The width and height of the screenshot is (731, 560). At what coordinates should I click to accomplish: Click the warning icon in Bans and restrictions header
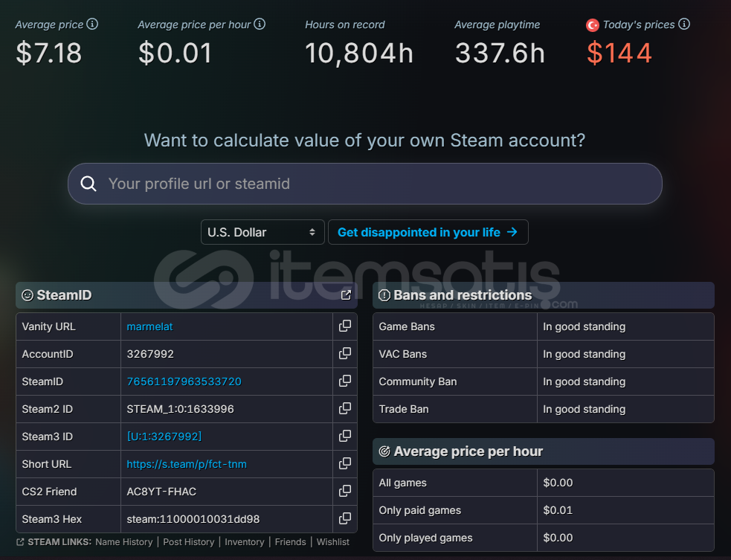coord(384,295)
